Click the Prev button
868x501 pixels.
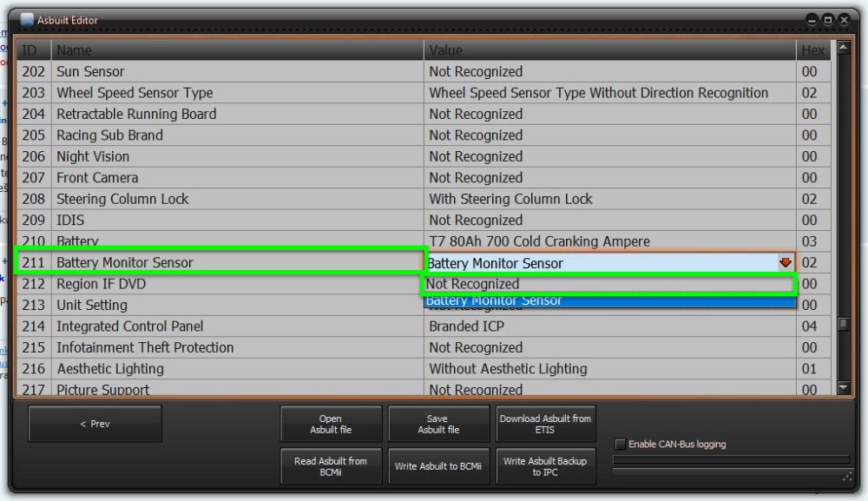coord(95,424)
